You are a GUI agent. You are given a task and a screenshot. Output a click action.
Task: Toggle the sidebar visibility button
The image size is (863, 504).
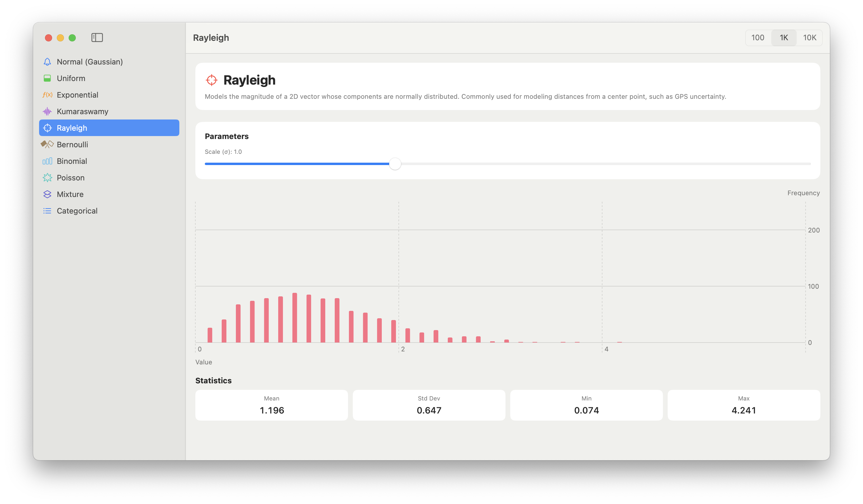[97, 38]
